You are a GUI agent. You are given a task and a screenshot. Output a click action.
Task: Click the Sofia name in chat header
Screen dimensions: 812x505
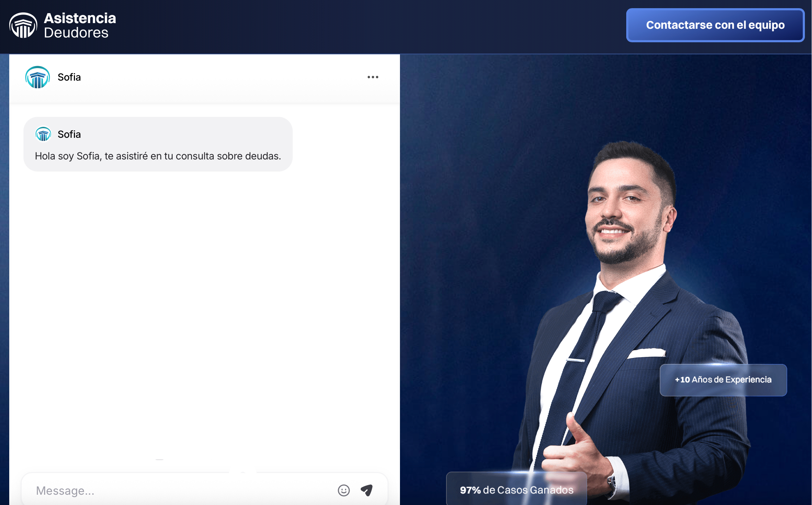[69, 77]
